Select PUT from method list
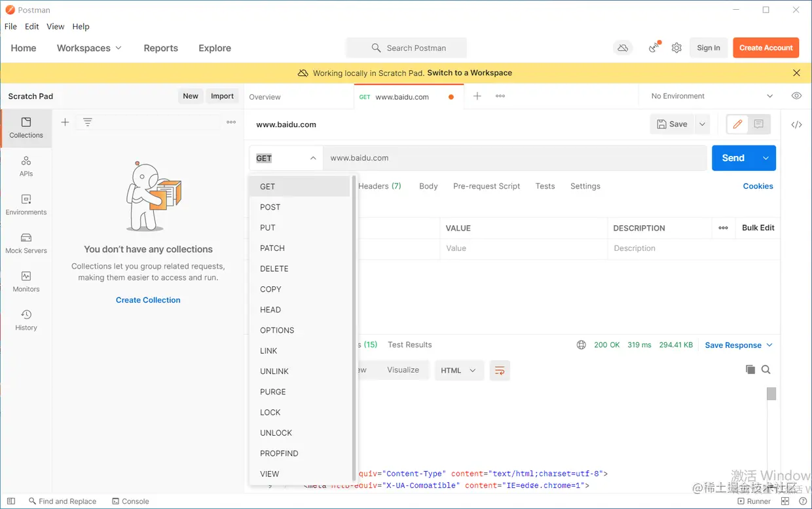 click(300, 227)
